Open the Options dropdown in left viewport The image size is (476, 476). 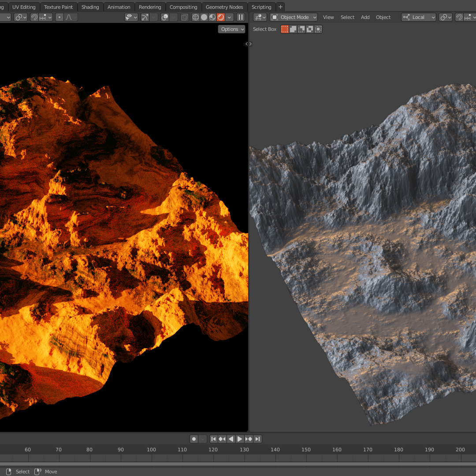[232, 29]
